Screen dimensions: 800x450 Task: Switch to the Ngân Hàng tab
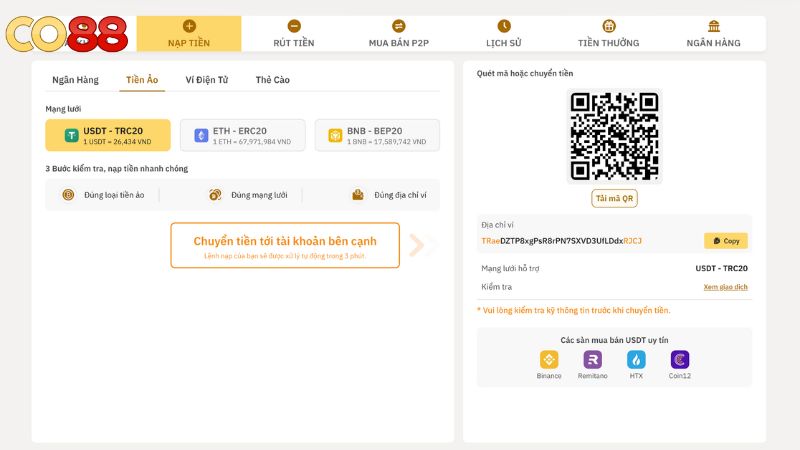(x=76, y=80)
